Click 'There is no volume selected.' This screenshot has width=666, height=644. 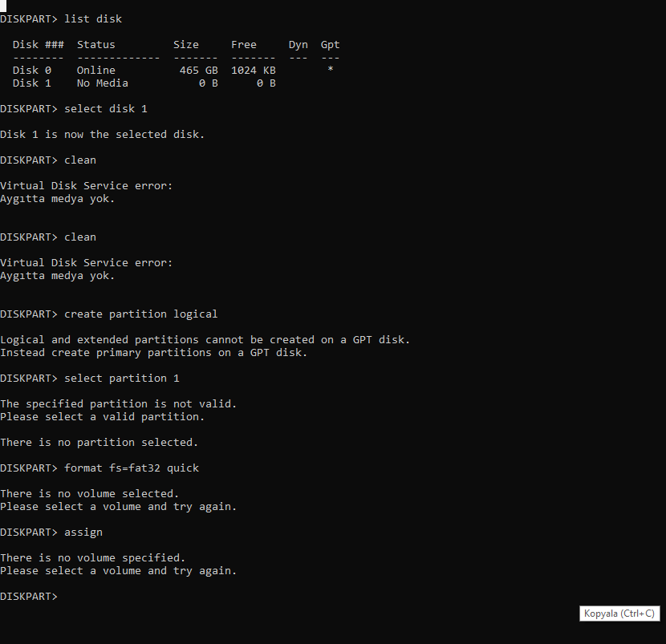pos(90,494)
